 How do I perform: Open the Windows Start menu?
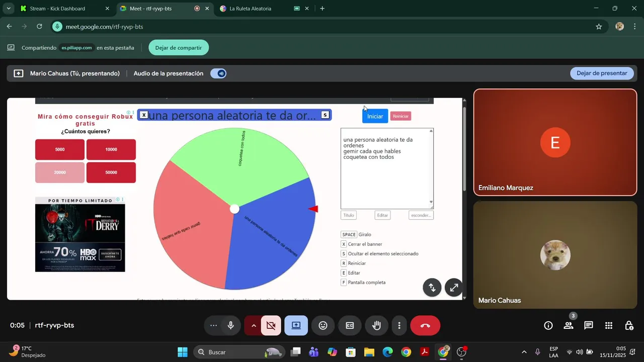tap(183, 352)
